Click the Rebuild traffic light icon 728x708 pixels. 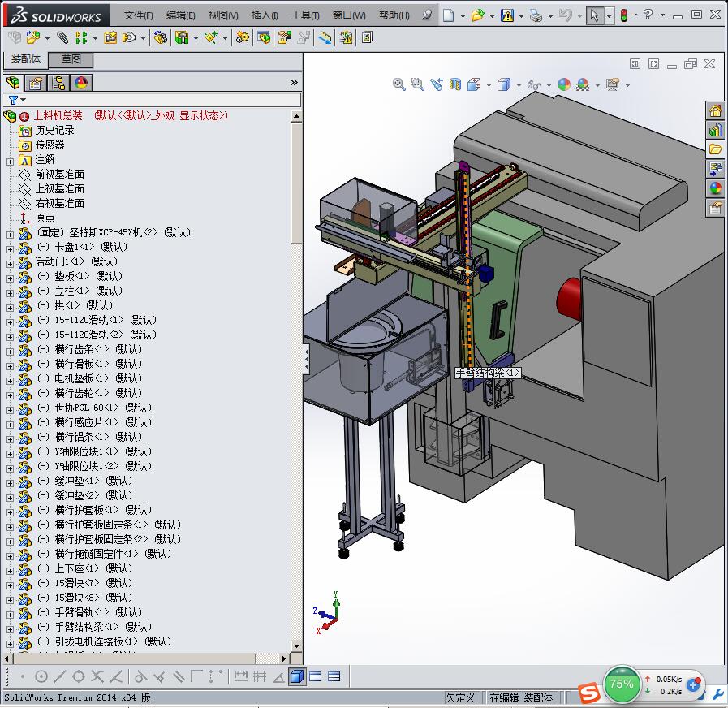(x=623, y=15)
